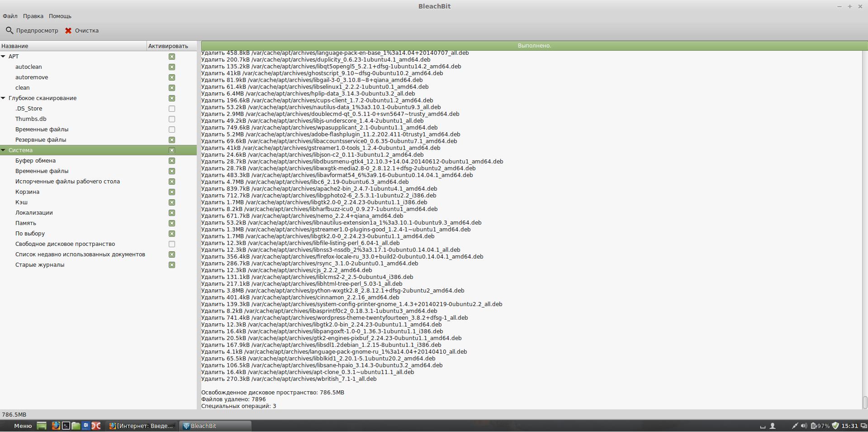Click the Освобожденное дисковое пространство summary line
The height and width of the screenshot is (432, 868).
[273, 393]
